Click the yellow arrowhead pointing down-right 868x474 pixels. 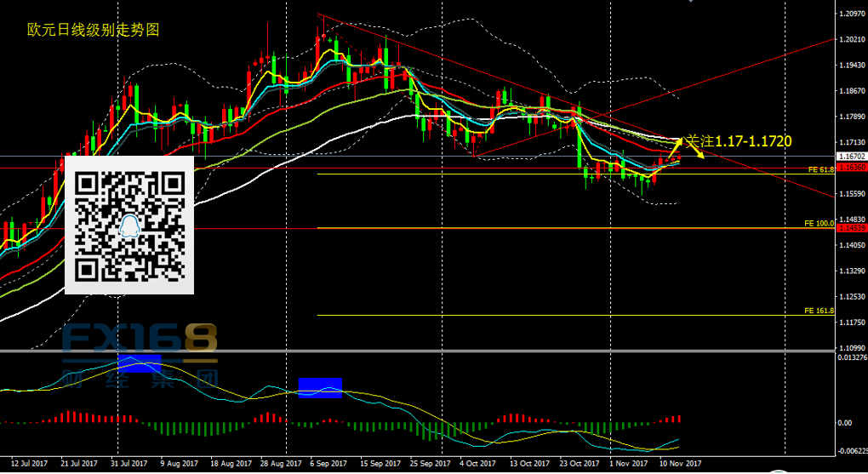point(700,157)
